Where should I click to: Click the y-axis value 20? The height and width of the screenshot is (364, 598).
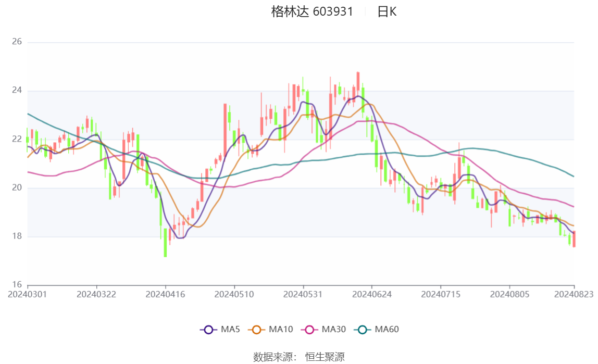(x=17, y=187)
